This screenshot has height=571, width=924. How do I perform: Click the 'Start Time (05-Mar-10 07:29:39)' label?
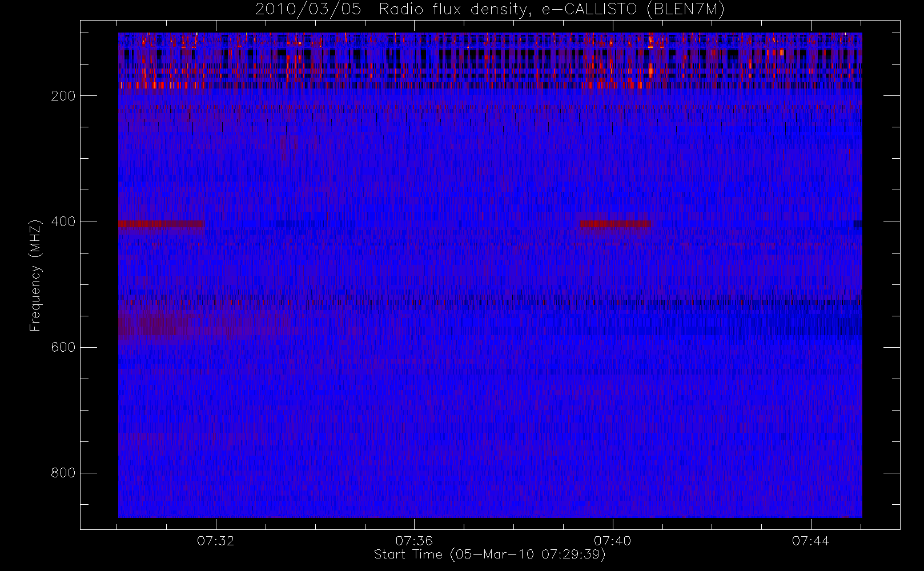[x=489, y=554]
